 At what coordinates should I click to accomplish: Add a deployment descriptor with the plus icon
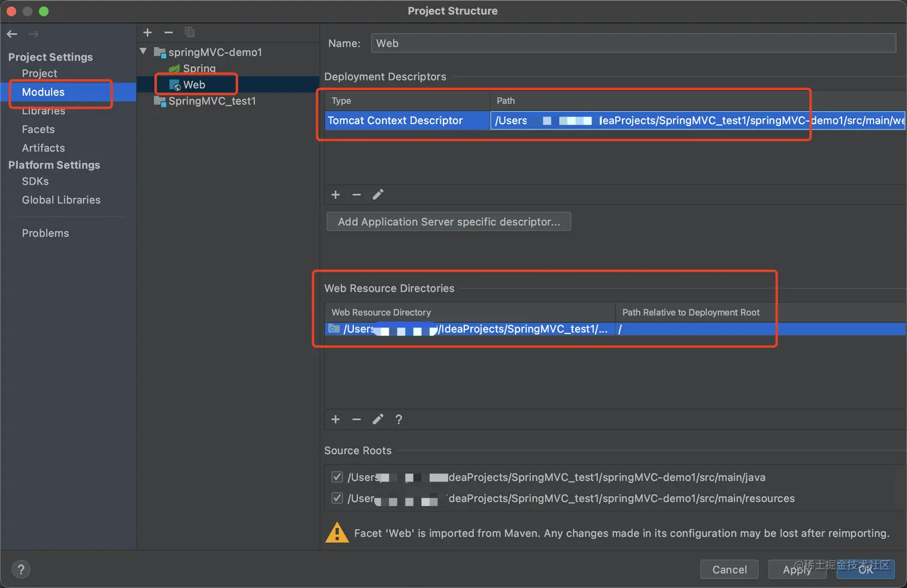(335, 194)
